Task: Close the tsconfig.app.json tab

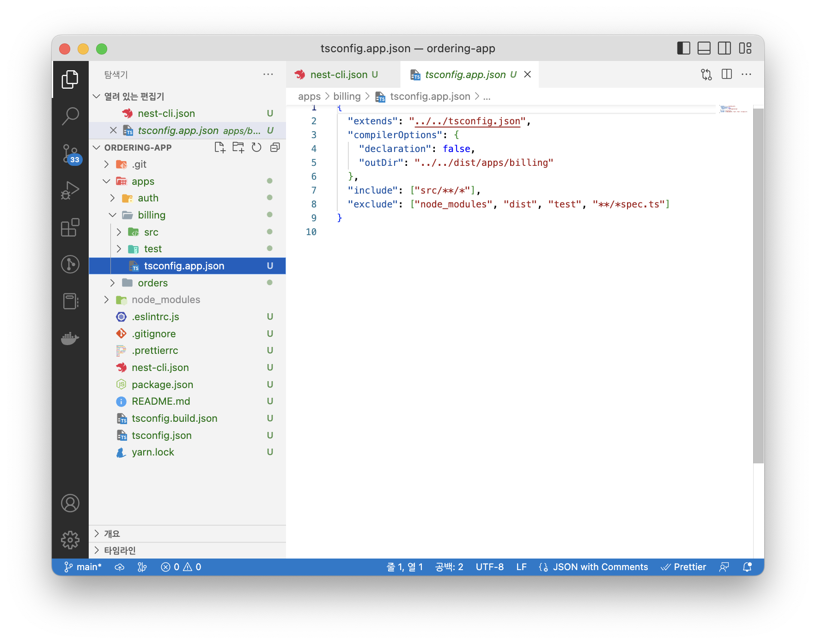Action: click(x=528, y=74)
